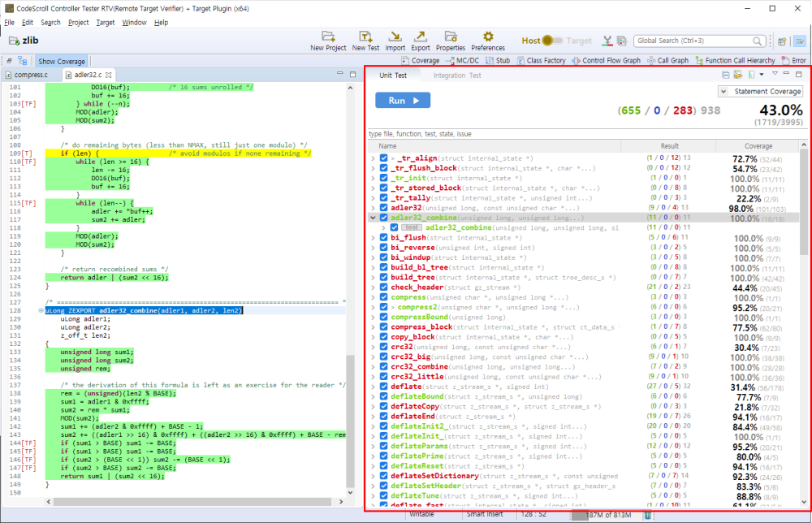Open the Stub view from toolbar

[497, 61]
